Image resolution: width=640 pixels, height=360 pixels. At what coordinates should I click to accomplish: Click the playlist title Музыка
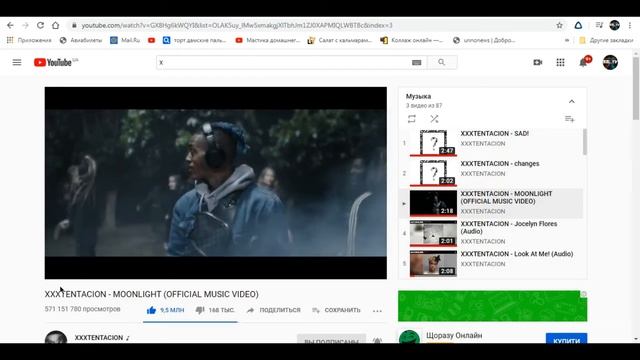point(418,96)
